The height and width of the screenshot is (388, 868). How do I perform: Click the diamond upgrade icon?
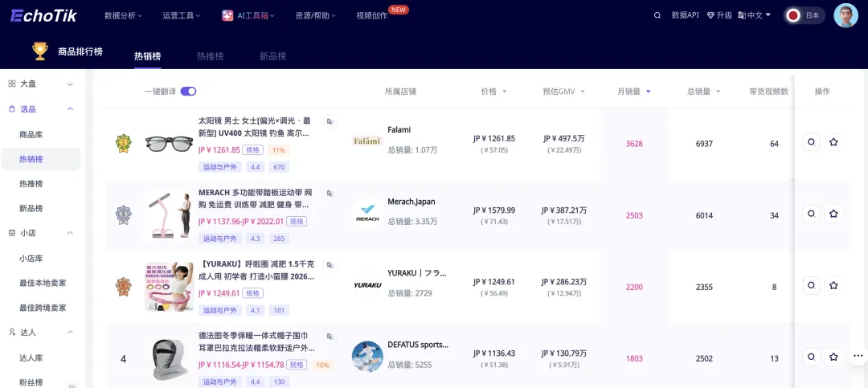710,15
